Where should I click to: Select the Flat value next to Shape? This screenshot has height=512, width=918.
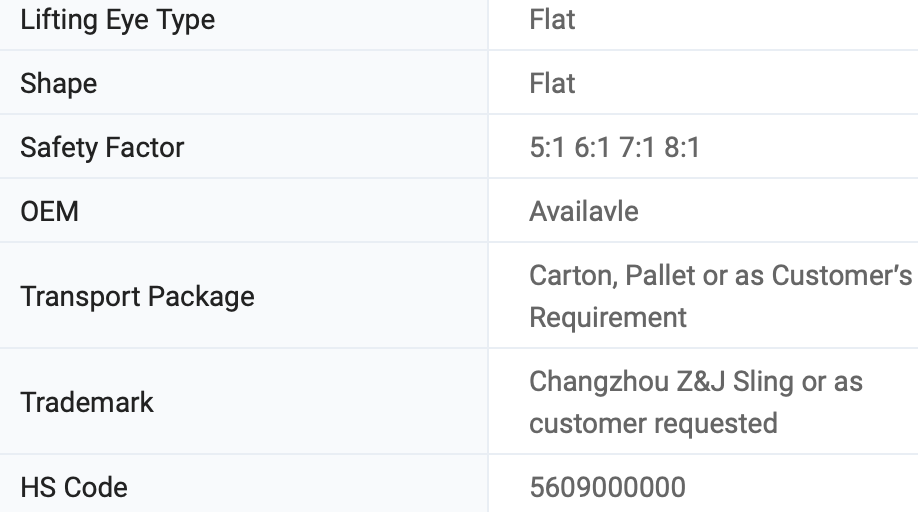click(x=552, y=83)
